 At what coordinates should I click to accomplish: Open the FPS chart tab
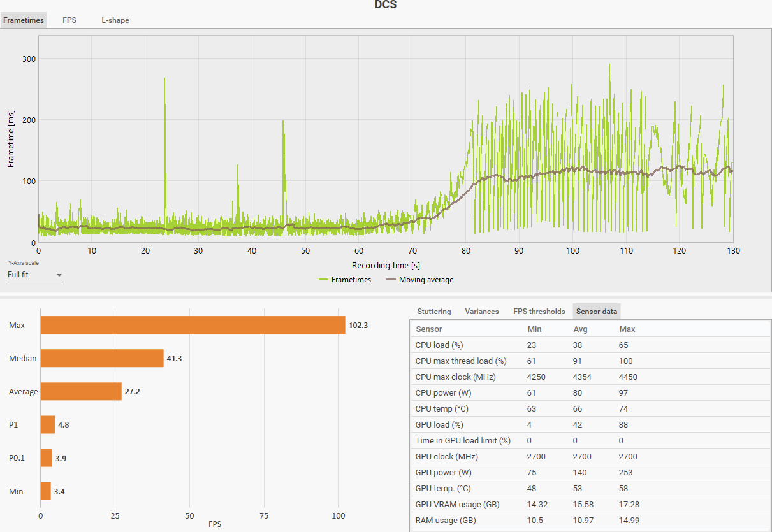tap(69, 20)
